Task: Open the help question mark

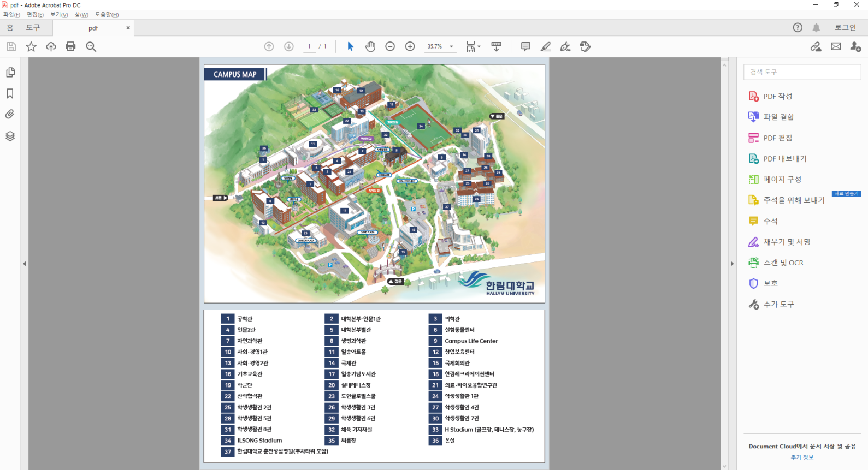Action: [798, 28]
